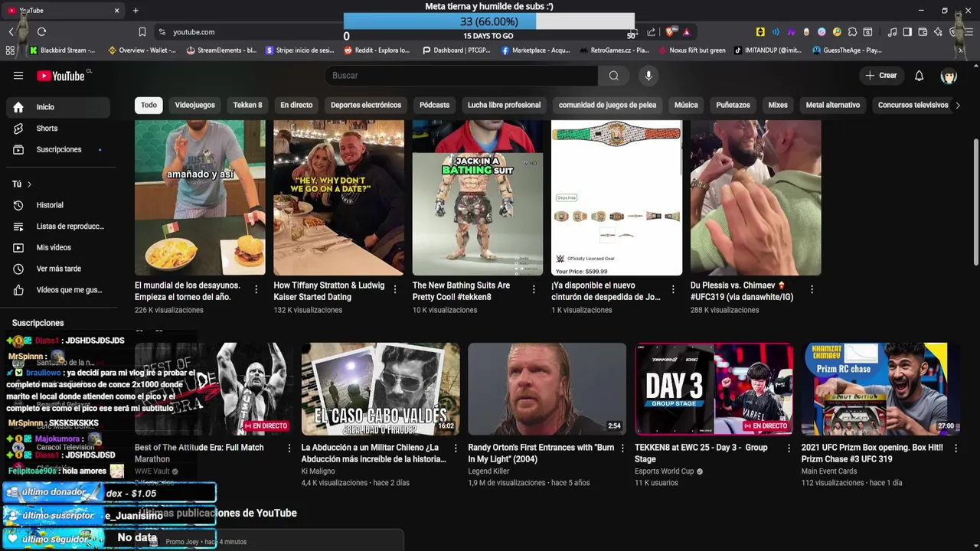Show more category chips with right arrow
Image resolution: width=980 pixels, height=551 pixels.
[957, 106]
